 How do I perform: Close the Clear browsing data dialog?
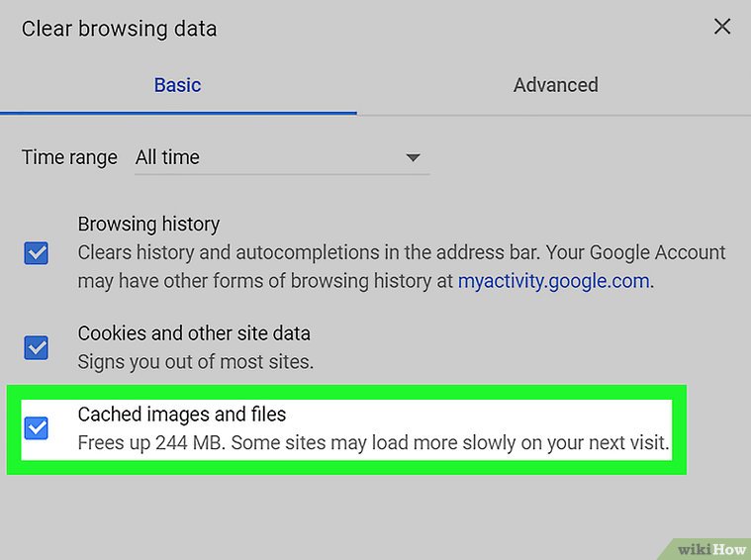(x=722, y=27)
